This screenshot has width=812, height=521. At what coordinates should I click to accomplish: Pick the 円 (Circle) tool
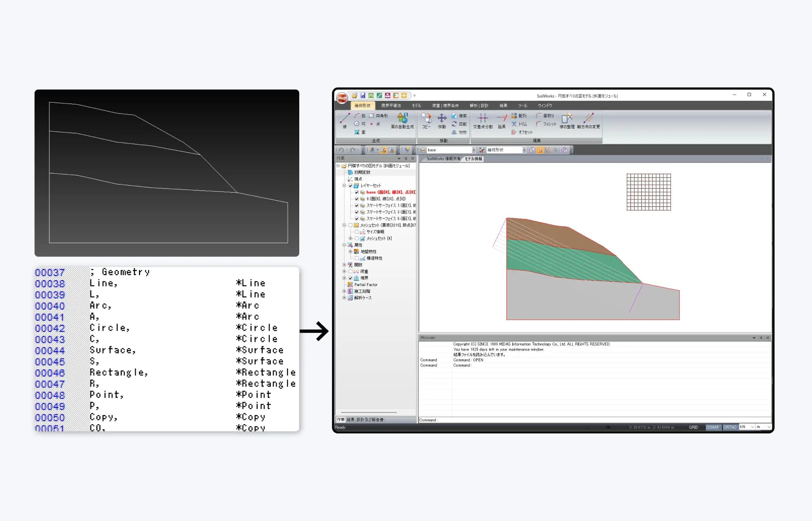pos(360,124)
